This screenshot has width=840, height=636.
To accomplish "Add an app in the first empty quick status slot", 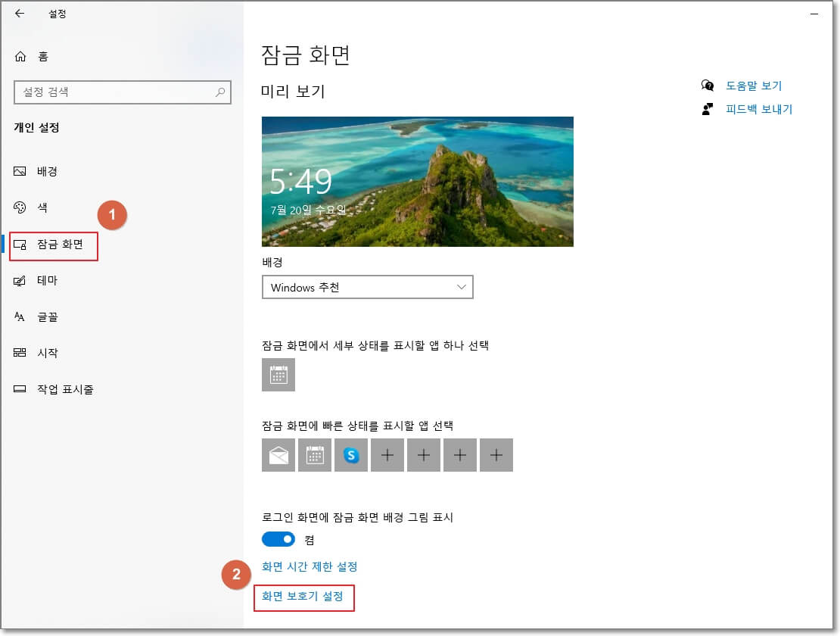I will coord(387,455).
